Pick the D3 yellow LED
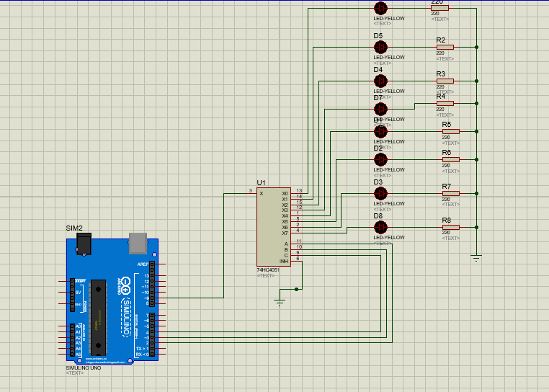 (x=380, y=193)
